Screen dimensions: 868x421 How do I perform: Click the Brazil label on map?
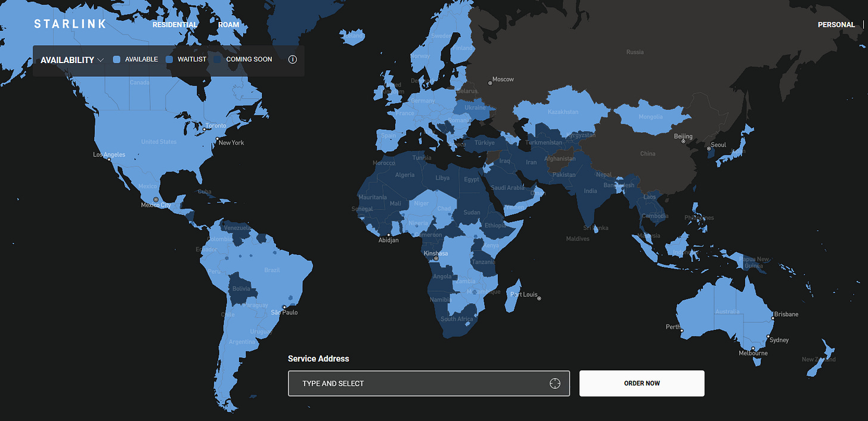(x=272, y=270)
